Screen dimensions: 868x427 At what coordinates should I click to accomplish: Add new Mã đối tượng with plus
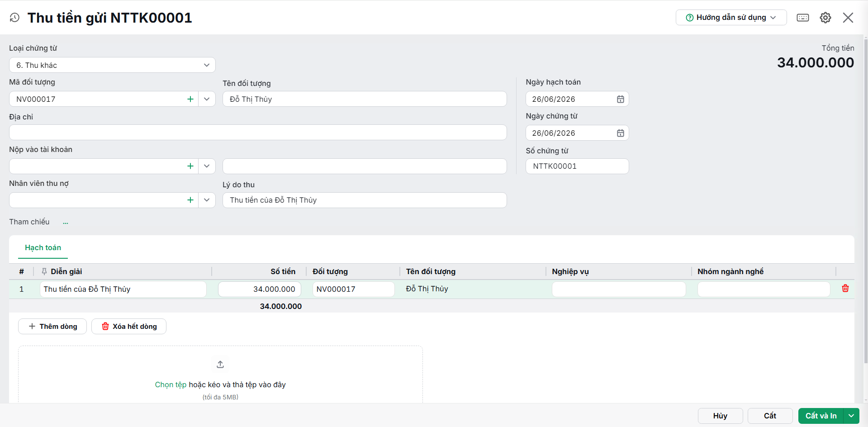click(x=190, y=99)
